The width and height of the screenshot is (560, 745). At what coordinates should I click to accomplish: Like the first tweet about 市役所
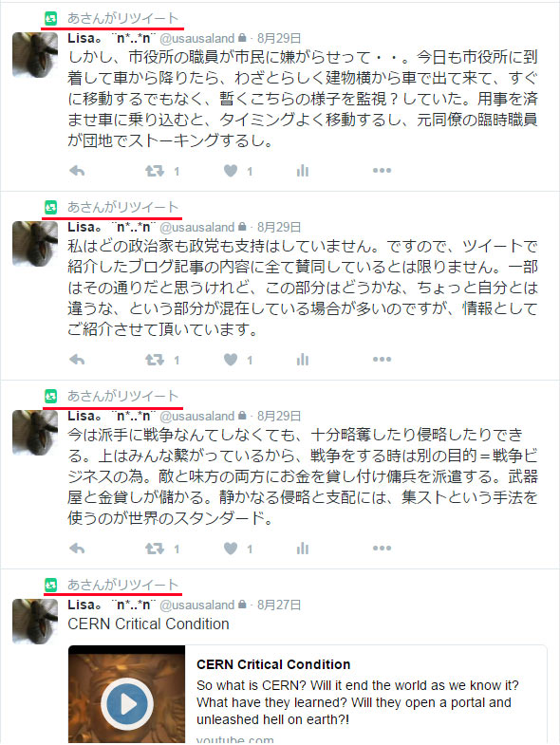(x=231, y=171)
